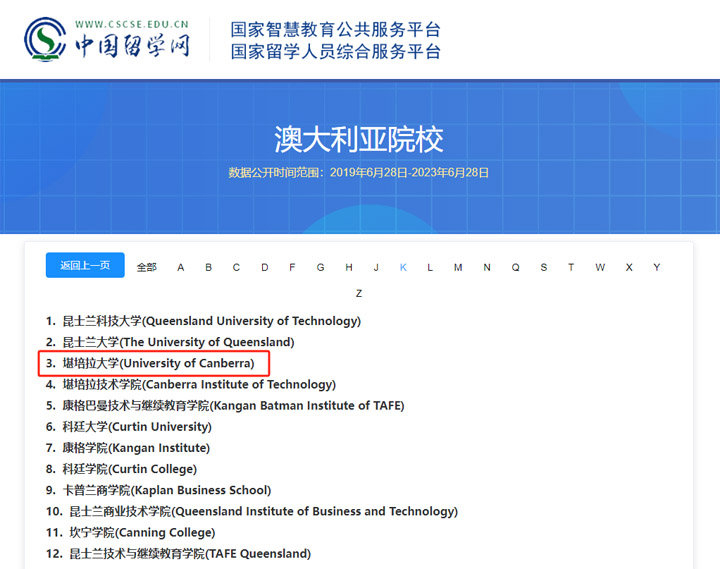Filter universities by letter J
This screenshot has height=569, width=720.
pyautogui.click(x=376, y=267)
